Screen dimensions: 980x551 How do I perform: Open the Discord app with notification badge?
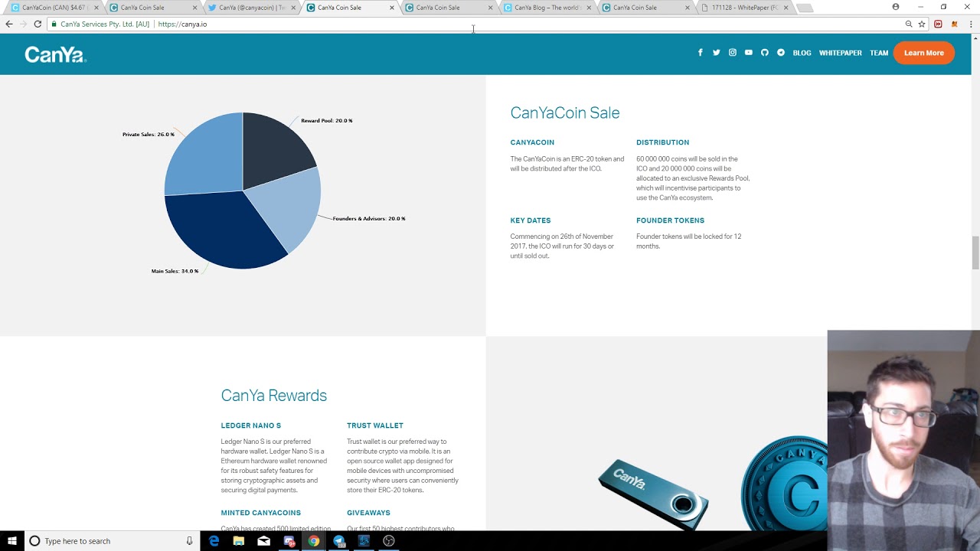[x=289, y=541]
